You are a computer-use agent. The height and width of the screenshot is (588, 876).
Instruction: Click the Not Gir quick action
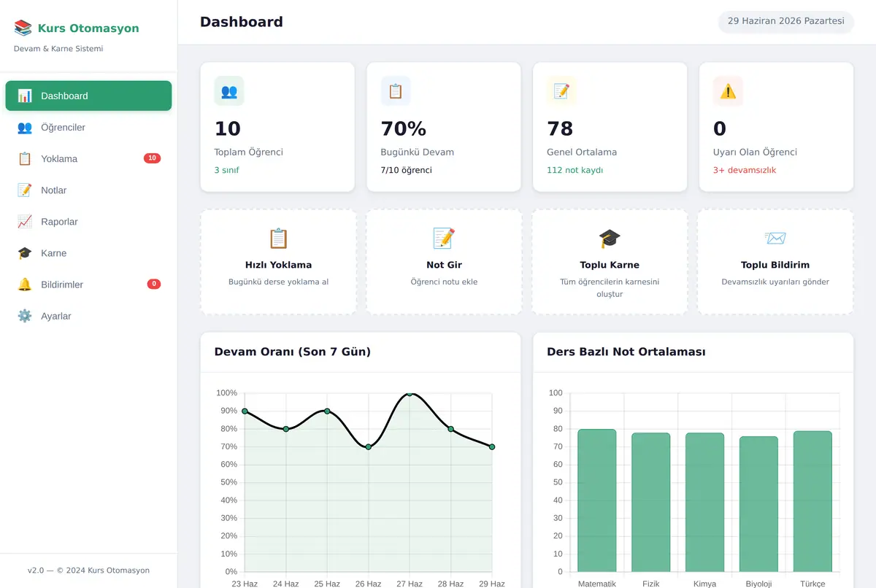tap(444, 263)
